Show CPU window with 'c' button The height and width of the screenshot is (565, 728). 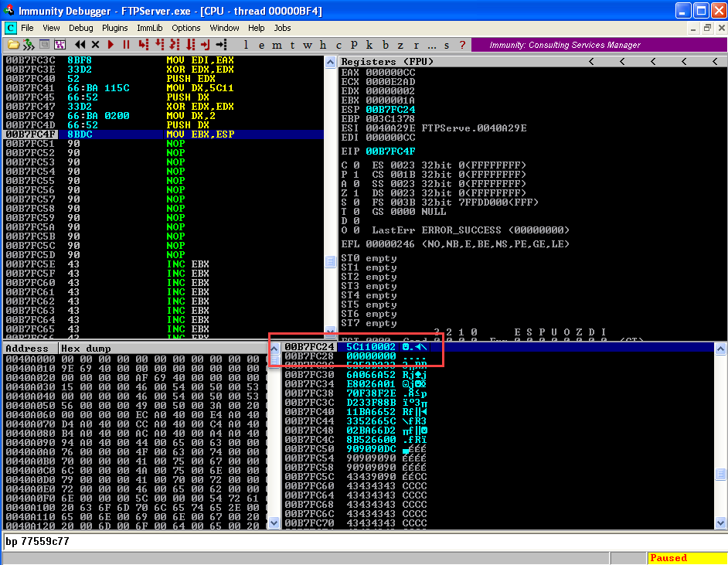click(x=338, y=45)
